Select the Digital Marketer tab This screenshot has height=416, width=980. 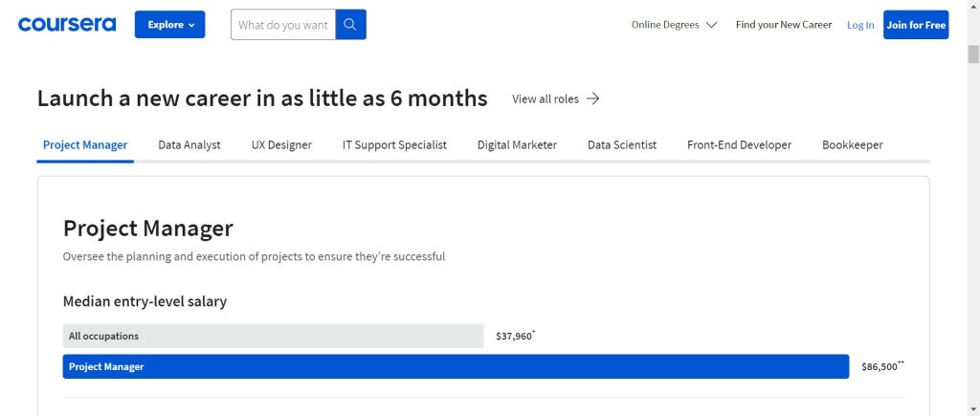[517, 145]
